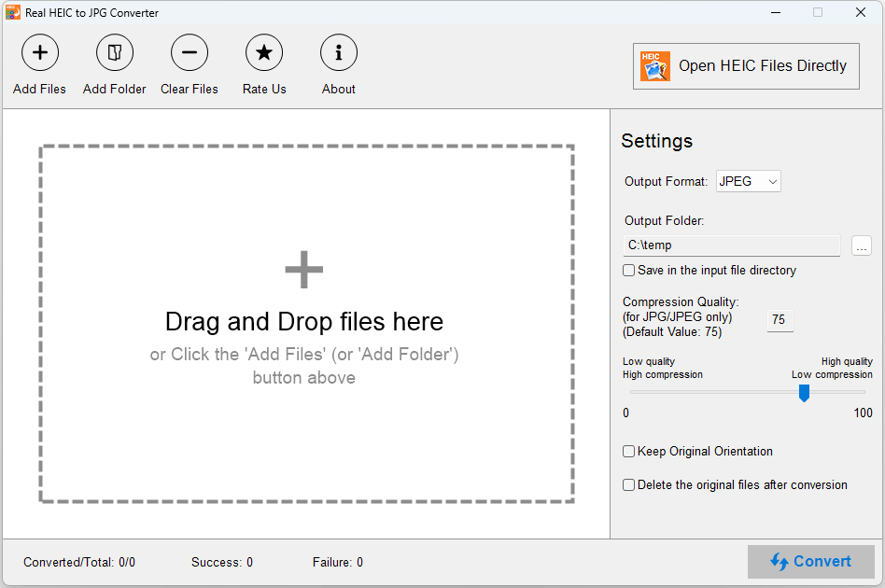The image size is (885, 588).
Task: Open the About dialog
Action: [338, 63]
